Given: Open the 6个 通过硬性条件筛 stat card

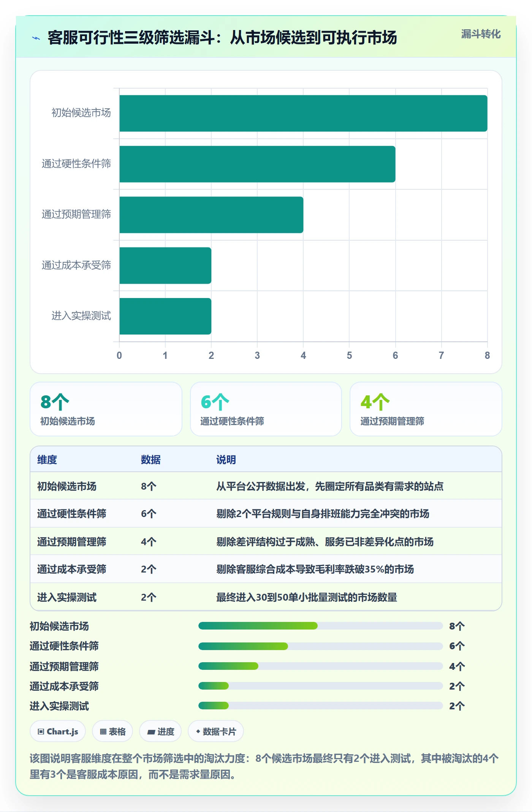Looking at the screenshot, I should tap(266, 409).
